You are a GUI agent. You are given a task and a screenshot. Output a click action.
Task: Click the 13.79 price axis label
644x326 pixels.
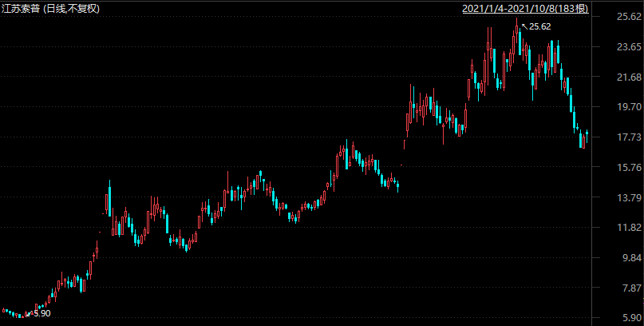pyautogui.click(x=630, y=197)
